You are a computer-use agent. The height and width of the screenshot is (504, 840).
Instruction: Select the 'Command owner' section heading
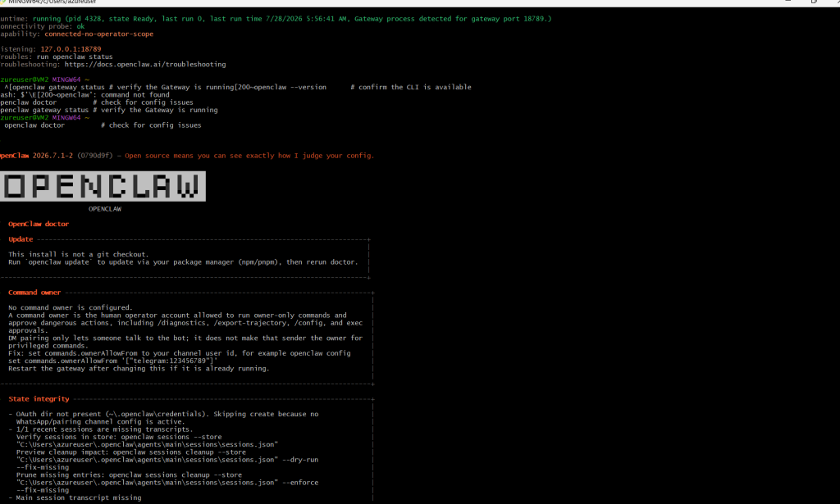34,293
